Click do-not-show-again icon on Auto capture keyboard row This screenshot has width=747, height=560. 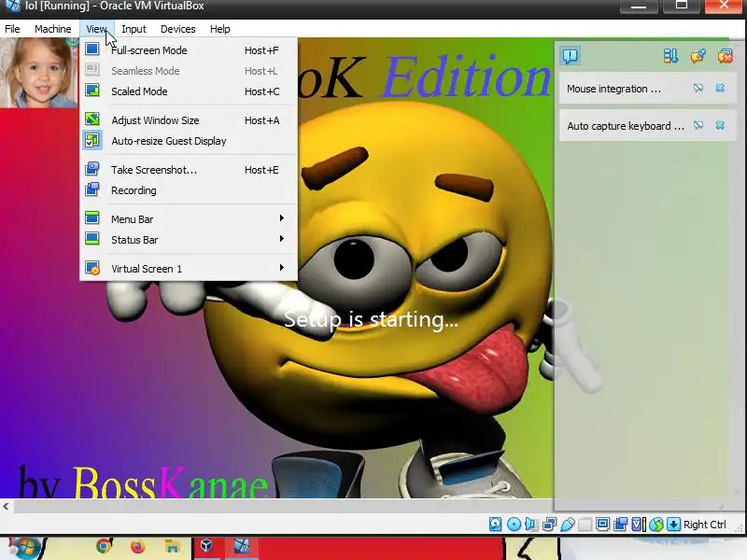coord(698,125)
